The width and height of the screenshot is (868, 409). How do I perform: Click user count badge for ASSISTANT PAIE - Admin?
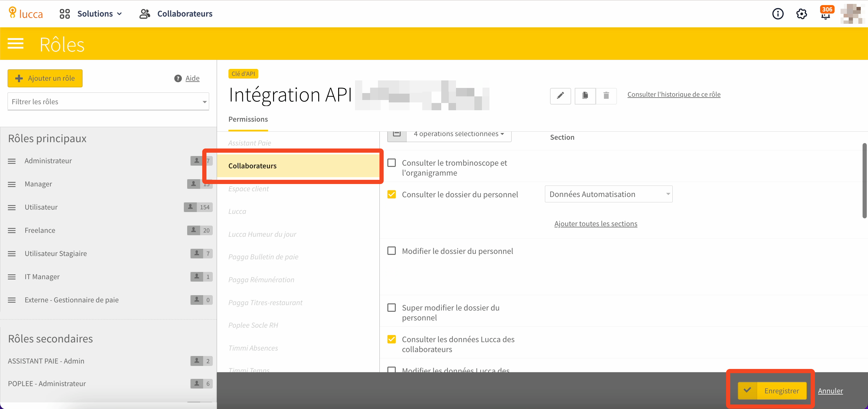click(202, 361)
